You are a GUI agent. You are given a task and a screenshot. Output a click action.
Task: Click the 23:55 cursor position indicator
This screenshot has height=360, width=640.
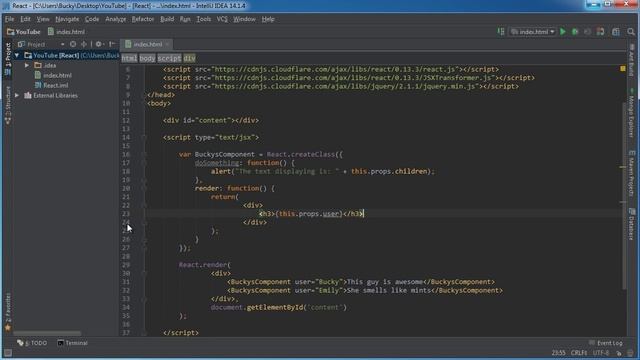[x=558, y=353]
